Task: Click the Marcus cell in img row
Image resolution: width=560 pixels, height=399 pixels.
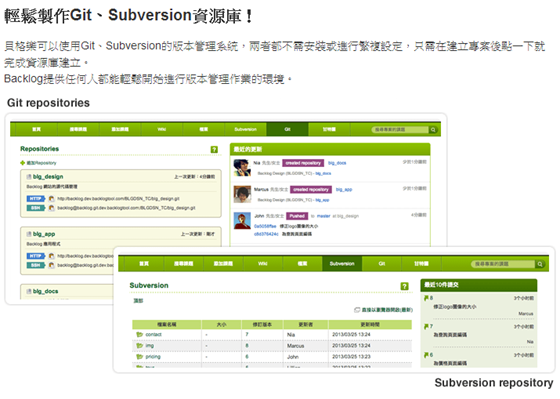Action: [295, 346]
